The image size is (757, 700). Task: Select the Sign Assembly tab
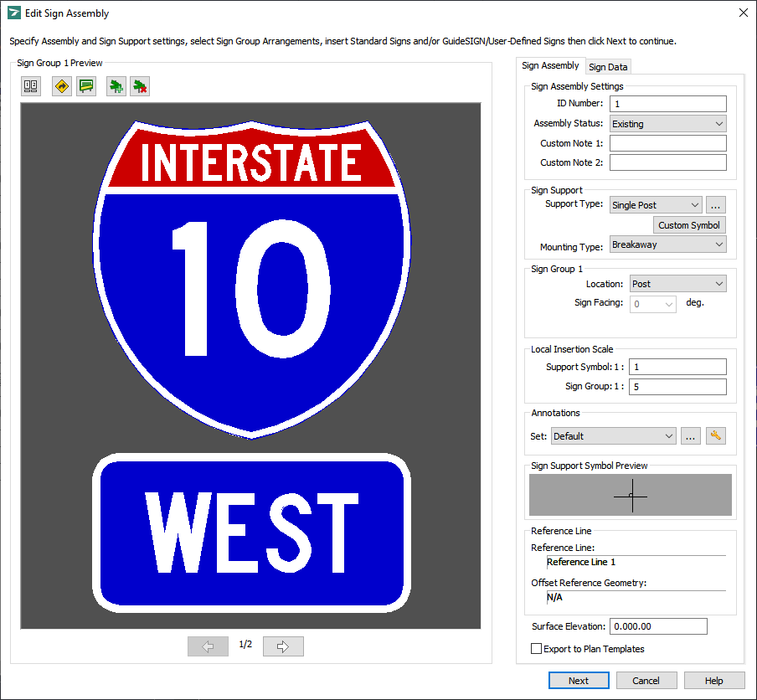click(x=550, y=65)
